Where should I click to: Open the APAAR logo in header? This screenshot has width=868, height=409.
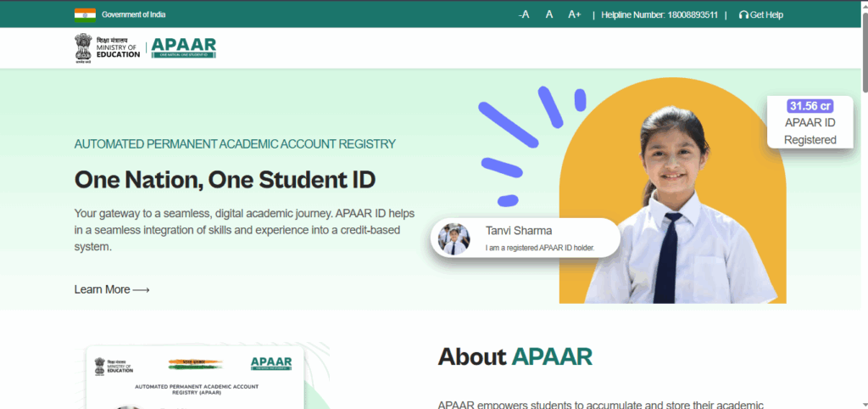pyautogui.click(x=184, y=48)
